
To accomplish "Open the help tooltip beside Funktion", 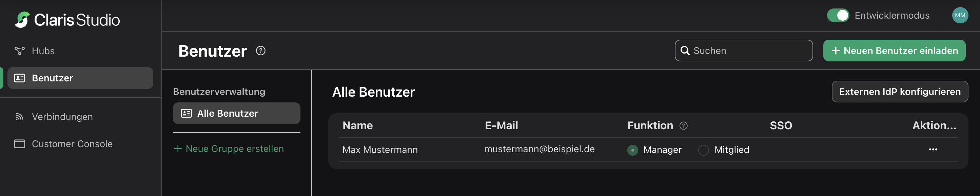I will click(684, 125).
